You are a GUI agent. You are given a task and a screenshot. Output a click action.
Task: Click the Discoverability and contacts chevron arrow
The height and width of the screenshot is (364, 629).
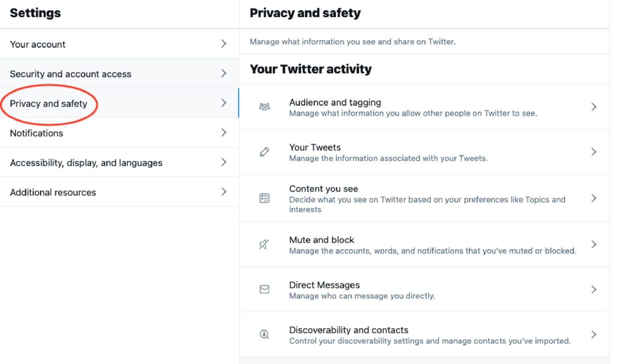pyautogui.click(x=594, y=335)
